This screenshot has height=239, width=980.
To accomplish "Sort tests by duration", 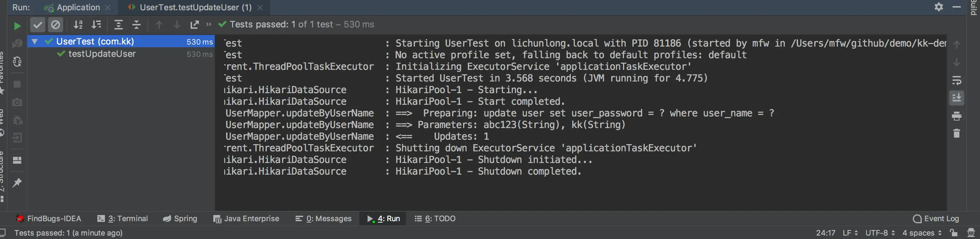I will tap(97, 25).
